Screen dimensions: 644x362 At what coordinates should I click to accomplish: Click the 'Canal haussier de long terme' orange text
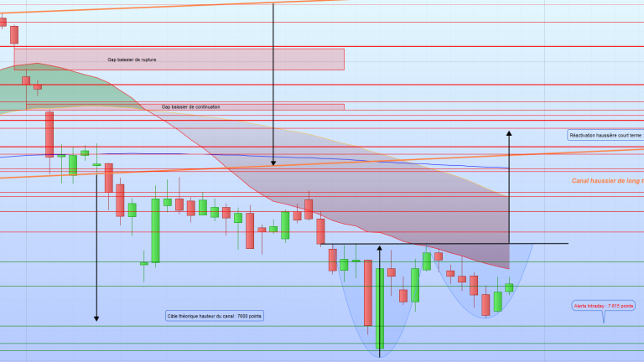coord(607,180)
